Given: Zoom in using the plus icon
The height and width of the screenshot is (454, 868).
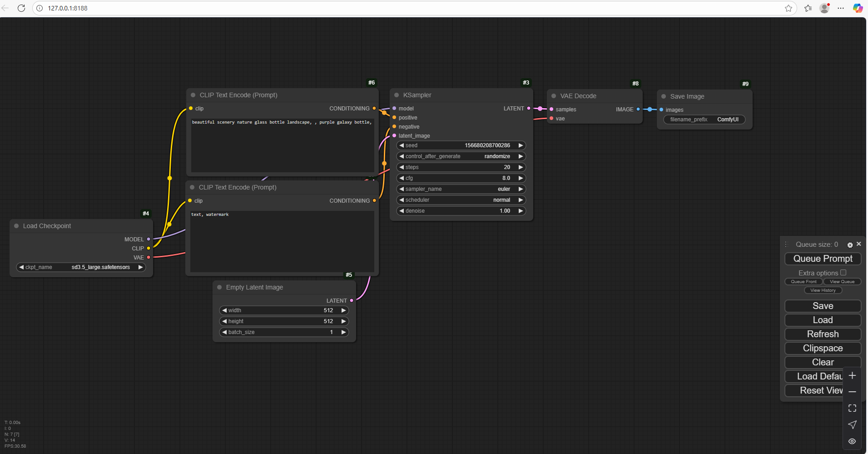Looking at the screenshot, I should pos(853,375).
